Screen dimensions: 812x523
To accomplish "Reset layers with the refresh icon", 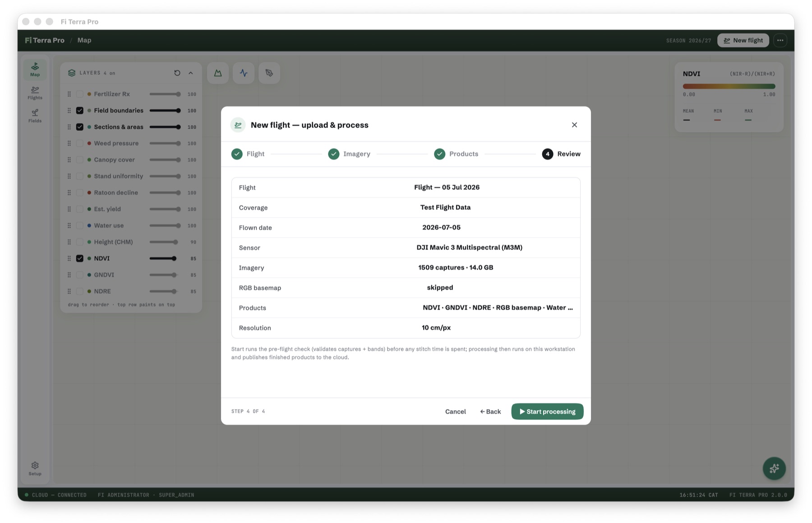I will [x=177, y=73].
